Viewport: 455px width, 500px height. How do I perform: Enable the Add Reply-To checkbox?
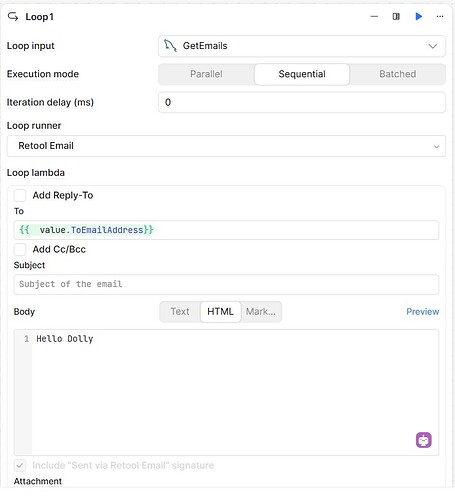(x=20, y=195)
